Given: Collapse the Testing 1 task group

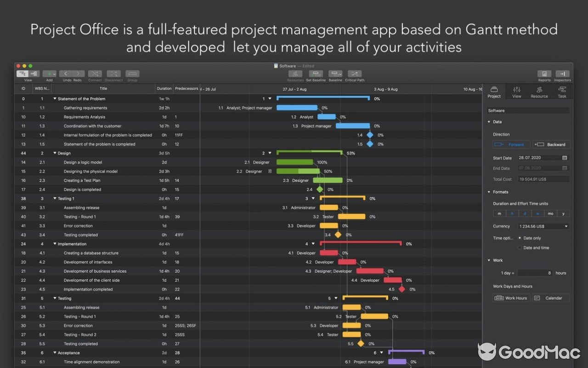Looking at the screenshot, I should coord(55,198).
